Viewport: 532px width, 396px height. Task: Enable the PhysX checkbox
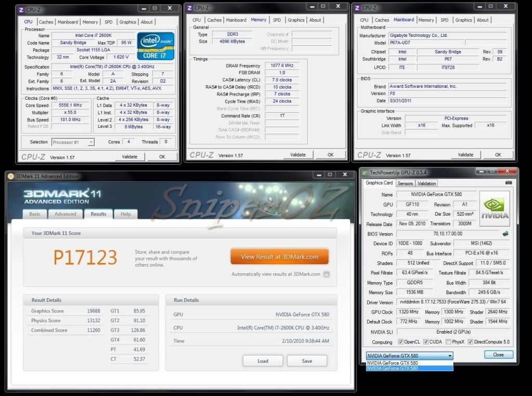point(448,342)
